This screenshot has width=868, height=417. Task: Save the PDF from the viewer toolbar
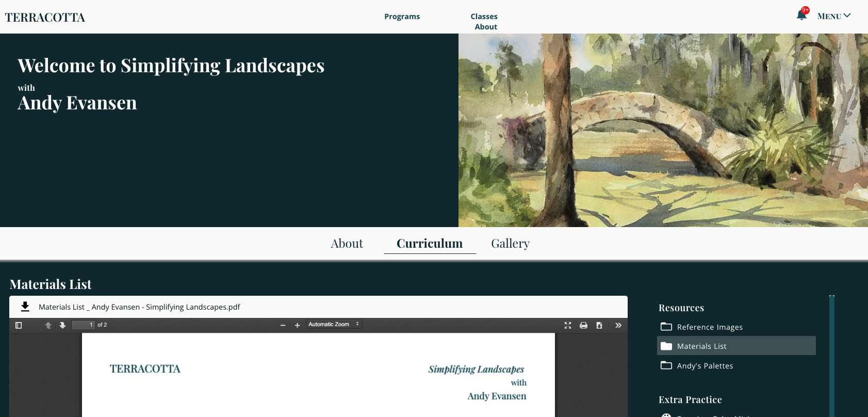[599, 325]
